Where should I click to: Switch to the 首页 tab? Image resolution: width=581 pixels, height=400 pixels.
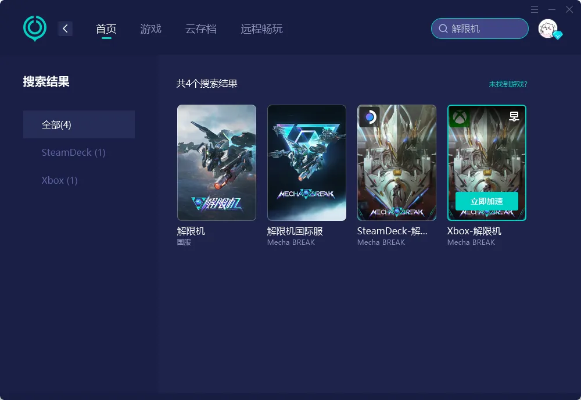click(x=106, y=29)
